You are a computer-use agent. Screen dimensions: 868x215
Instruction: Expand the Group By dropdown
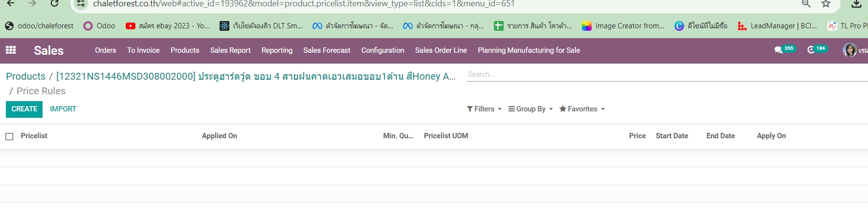pos(531,109)
